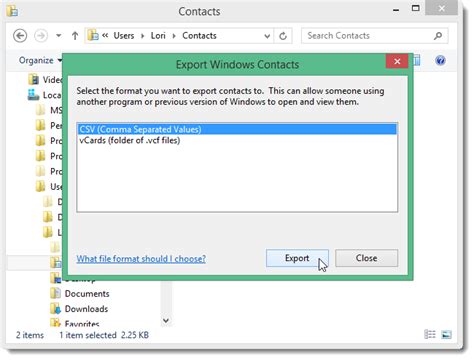
Task: Minimize the Contacts window
Action: click(x=396, y=10)
